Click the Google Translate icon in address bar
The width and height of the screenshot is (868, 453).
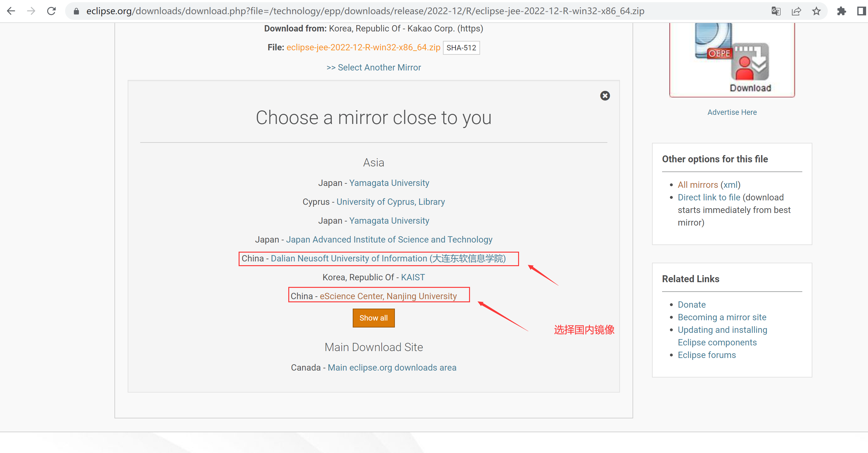(776, 11)
